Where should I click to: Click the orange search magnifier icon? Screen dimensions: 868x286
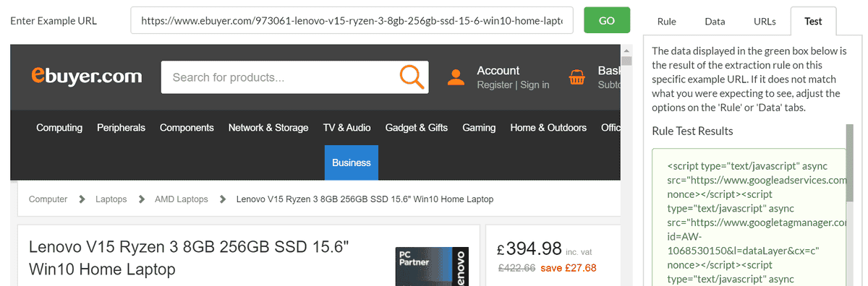click(412, 77)
